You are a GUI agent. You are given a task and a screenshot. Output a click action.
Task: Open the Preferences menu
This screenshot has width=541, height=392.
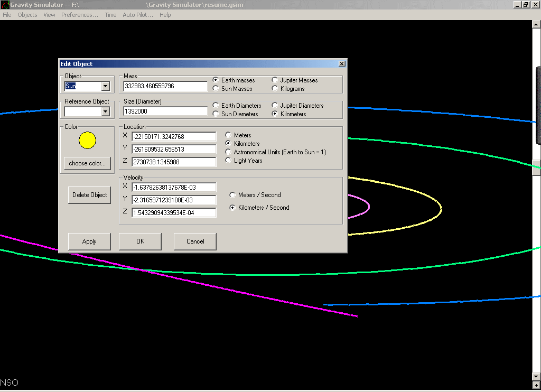[x=80, y=15]
